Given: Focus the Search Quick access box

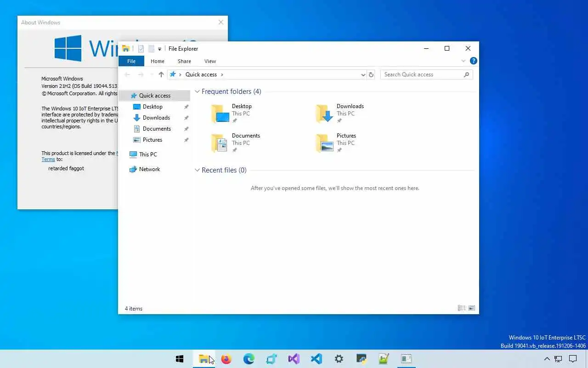Looking at the screenshot, I should (426, 75).
